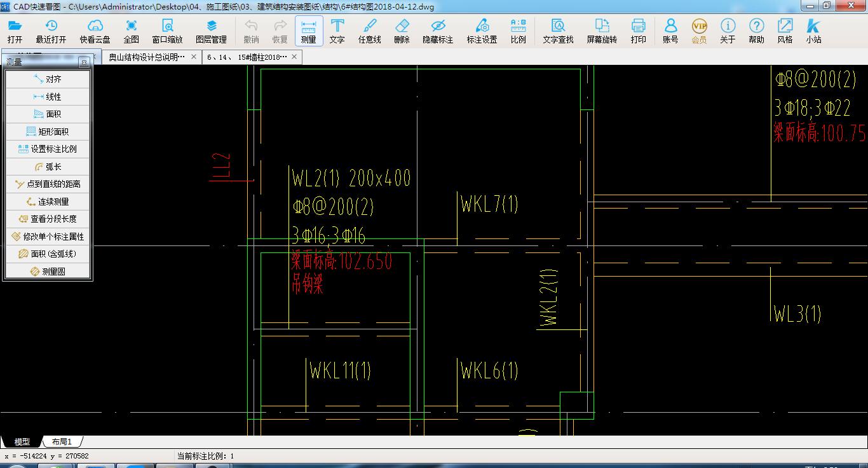
Task: Choose 对齐 aligned measurement
Action: pos(48,79)
